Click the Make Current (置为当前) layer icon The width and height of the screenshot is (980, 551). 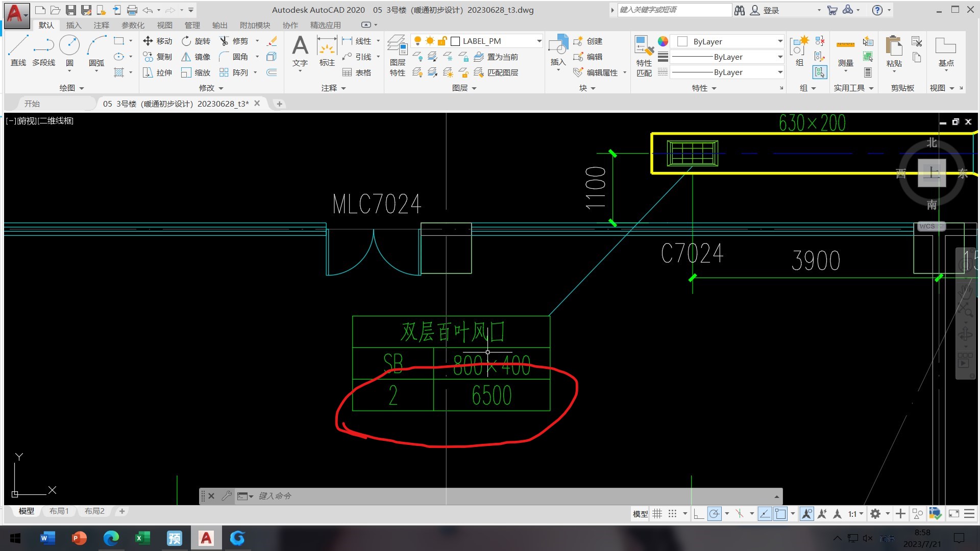pos(479,57)
